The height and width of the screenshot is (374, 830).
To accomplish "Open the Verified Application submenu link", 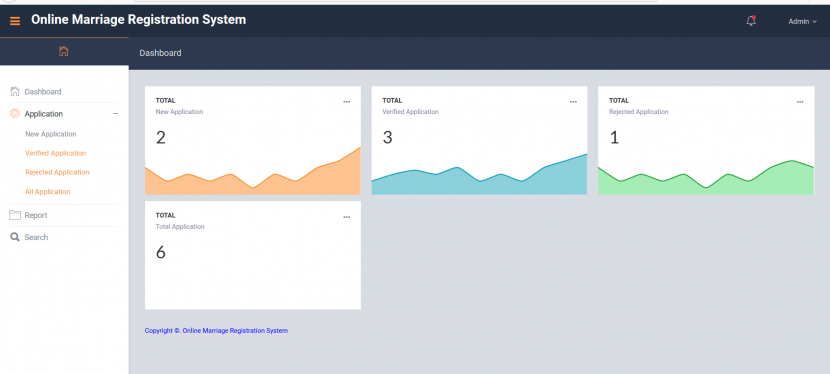I will (56, 153).
